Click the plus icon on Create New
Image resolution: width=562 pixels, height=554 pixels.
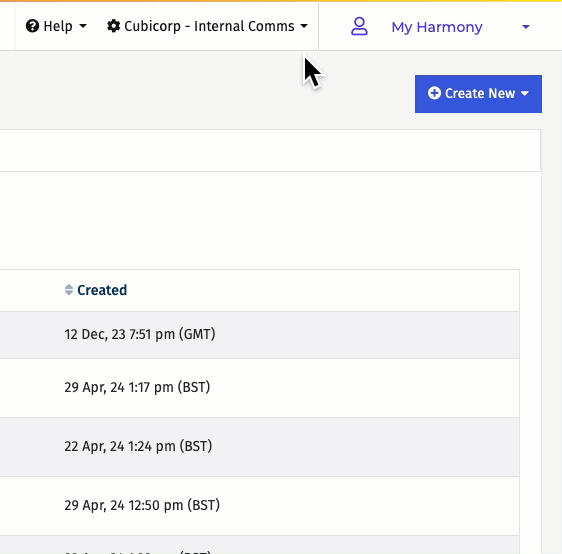pyautogui.click(x=434, y=93)
